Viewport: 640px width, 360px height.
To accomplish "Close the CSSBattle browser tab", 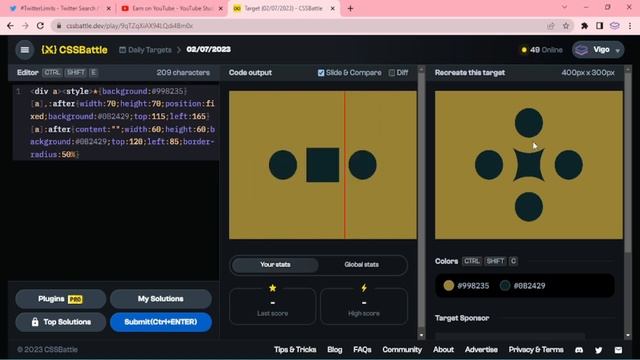I will pyautogui.click(x=333, y=8).
